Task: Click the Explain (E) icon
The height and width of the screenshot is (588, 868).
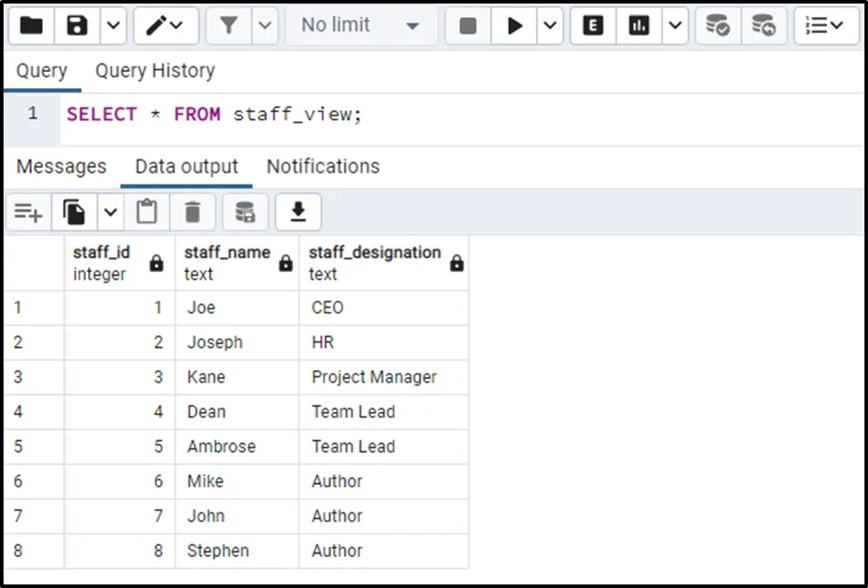Action: (593, 26)
